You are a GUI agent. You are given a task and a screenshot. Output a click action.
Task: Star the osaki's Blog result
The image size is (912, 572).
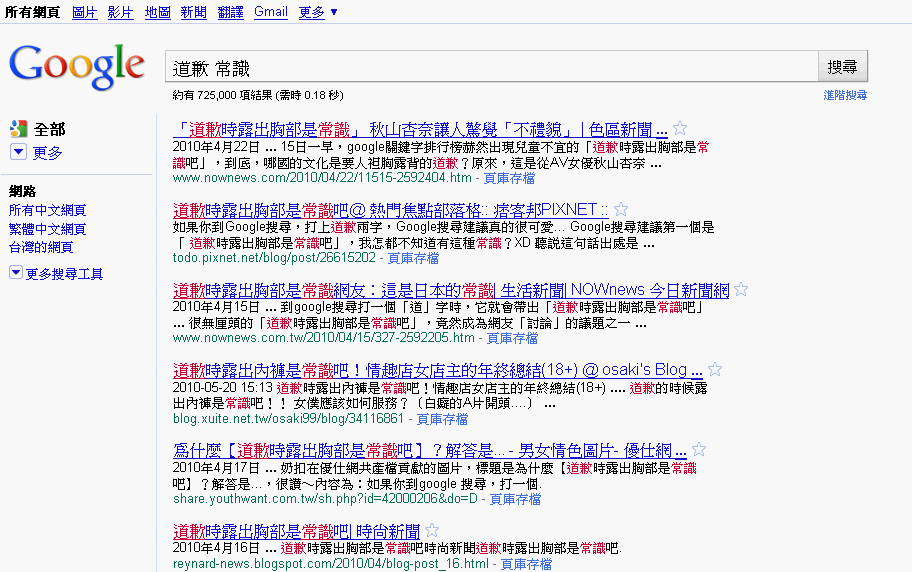715,369
